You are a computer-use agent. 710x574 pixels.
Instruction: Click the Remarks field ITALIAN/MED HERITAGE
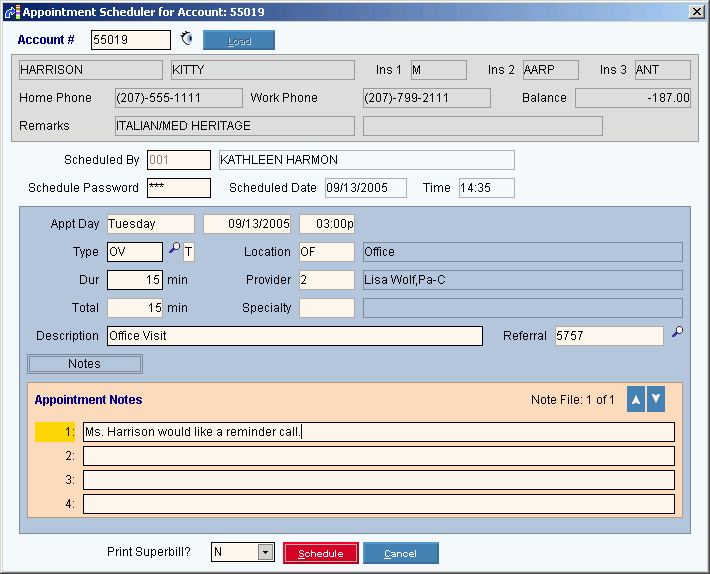click(x=235, y=126)
